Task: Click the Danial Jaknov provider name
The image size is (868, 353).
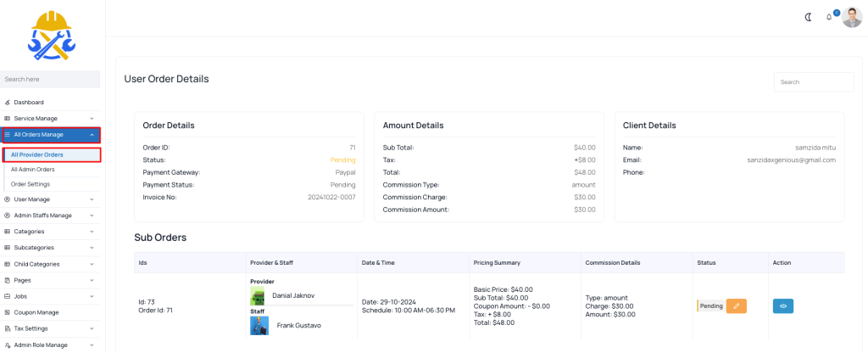Action: tap(293, 296)
